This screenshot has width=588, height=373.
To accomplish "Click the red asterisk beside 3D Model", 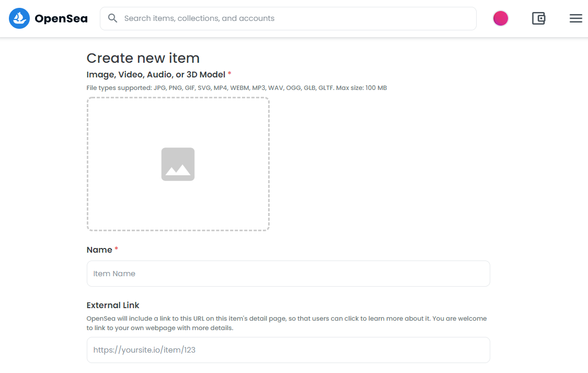I will [x=229, y=73].
